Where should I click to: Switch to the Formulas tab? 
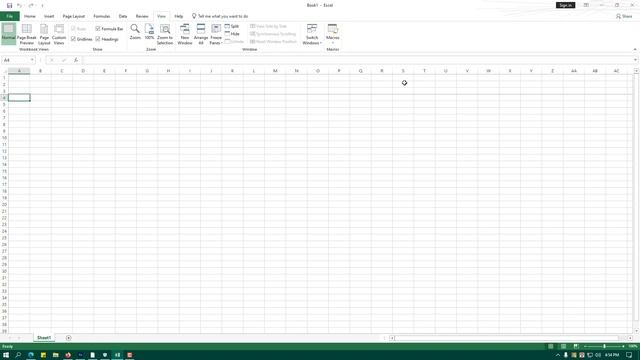102,16
